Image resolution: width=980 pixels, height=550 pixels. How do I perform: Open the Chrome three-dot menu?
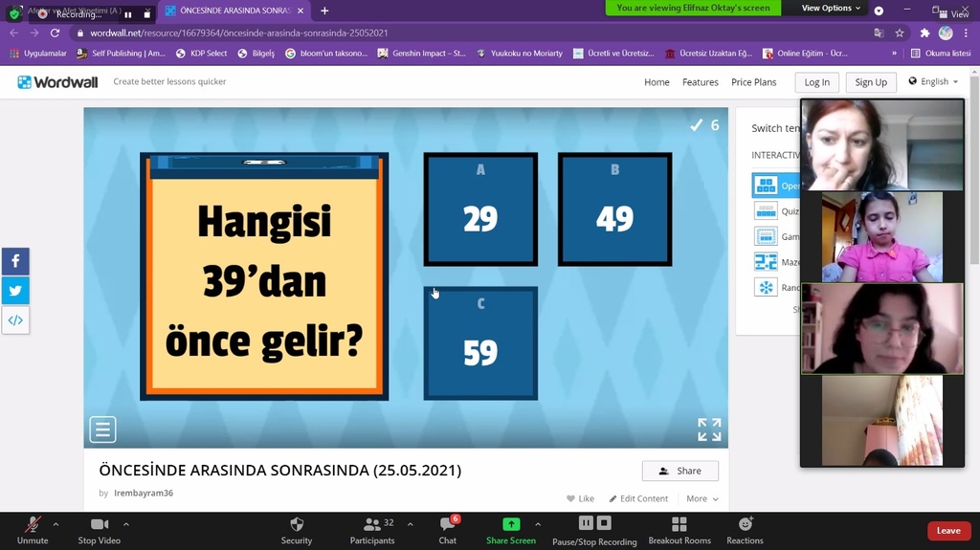pyautogui.click(x=967, y=33)
